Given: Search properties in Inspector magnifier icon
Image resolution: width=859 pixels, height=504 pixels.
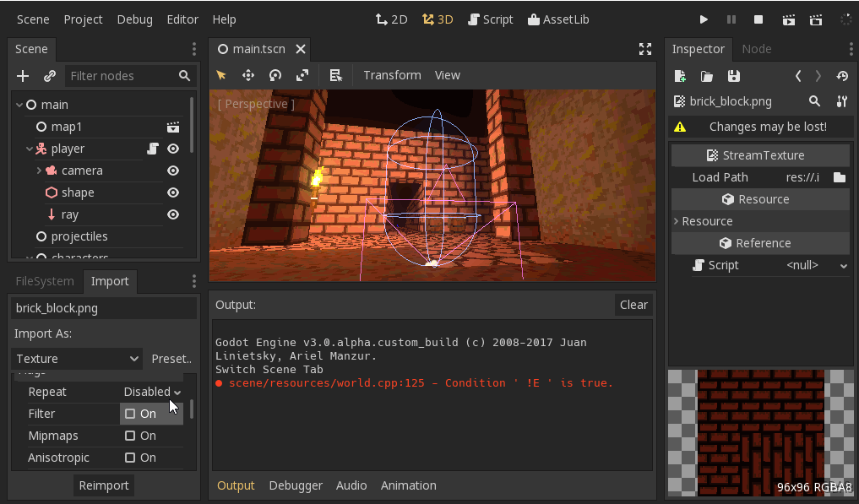Looking at the screenshot, I should (x=814, y=100).
